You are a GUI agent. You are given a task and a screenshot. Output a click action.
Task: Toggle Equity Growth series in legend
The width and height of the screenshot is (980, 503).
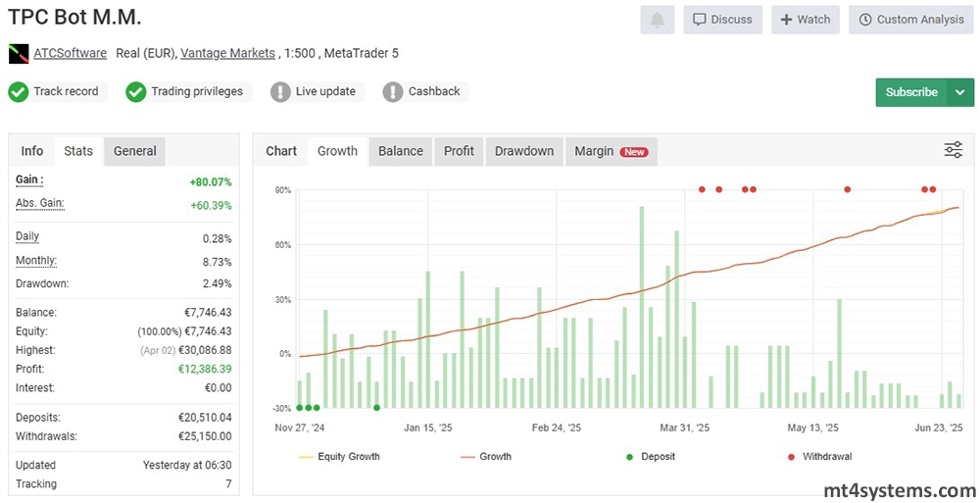[x=339, y=457]
